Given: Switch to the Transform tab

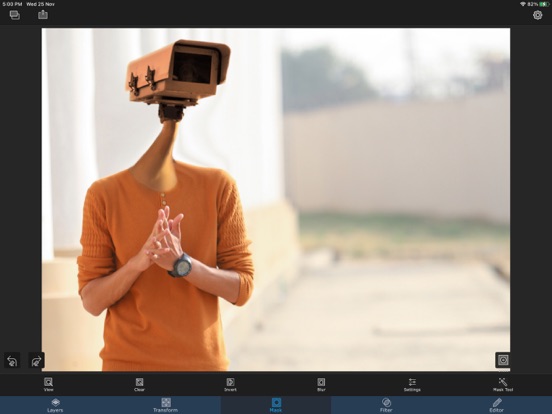Looking at the screenshot, I should tap(165, 405).
